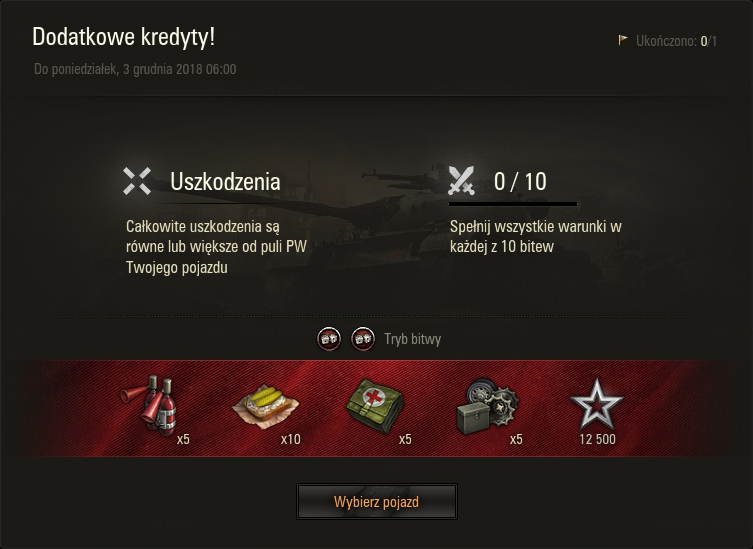The width and height of the screenshot is (753, 549).
Task: Select the green first aid kit reward
Action: 375,405
